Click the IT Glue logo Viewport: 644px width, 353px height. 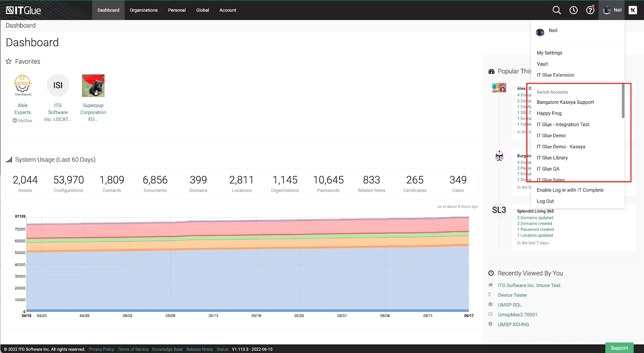click(x=23, y=10)
